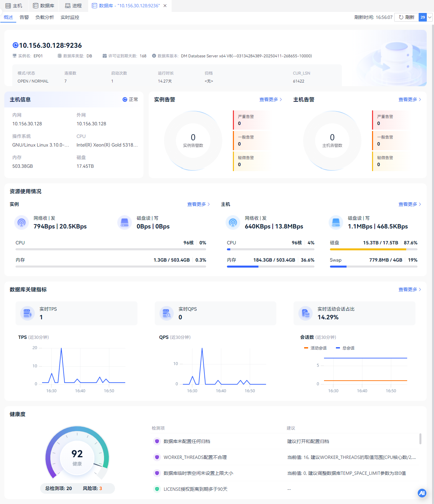Select the 实时监控 sub-tab

click(x=70, y=17)
